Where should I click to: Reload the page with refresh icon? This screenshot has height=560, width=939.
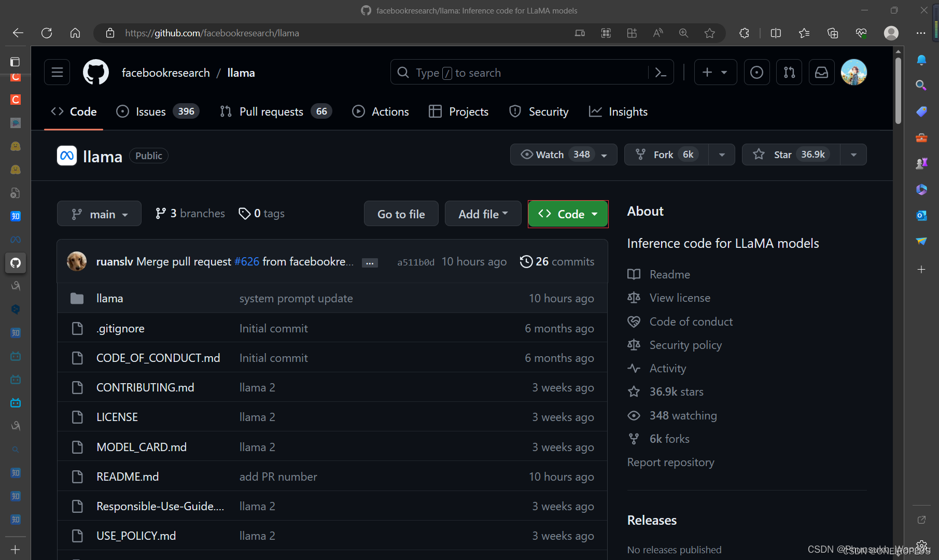click(x=47, y=33)
